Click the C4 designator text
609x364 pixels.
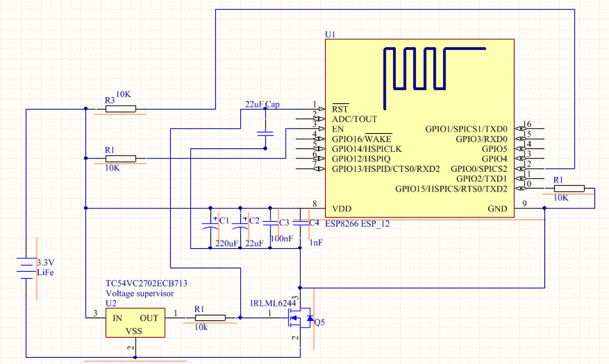tap(314, 222)
